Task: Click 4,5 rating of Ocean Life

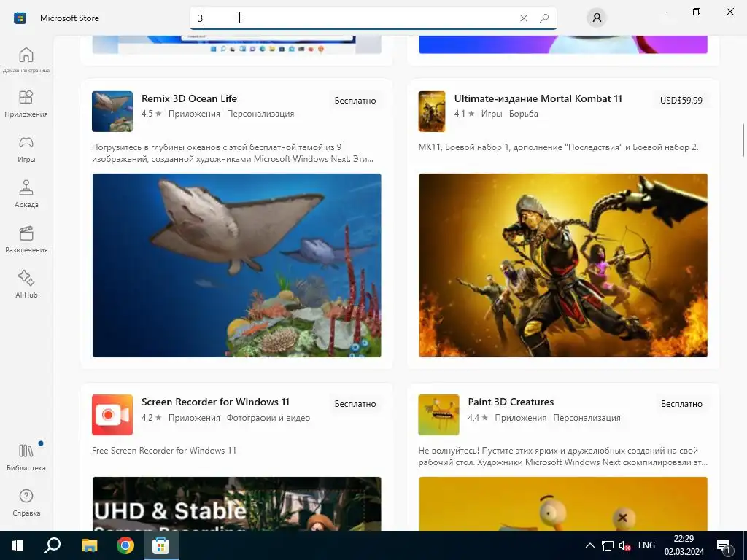Action: click(x=152, y=114)
